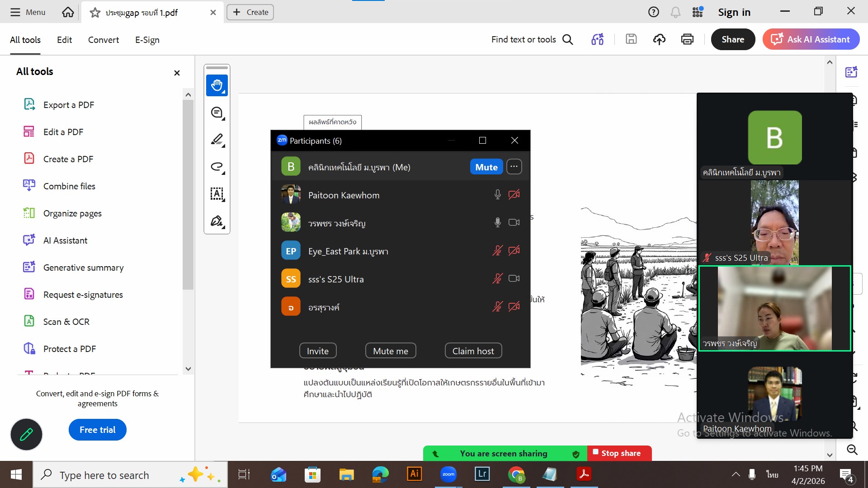Screen dimensions: 868x488
Task: Select the text box tool
Action: pos(217,194)
